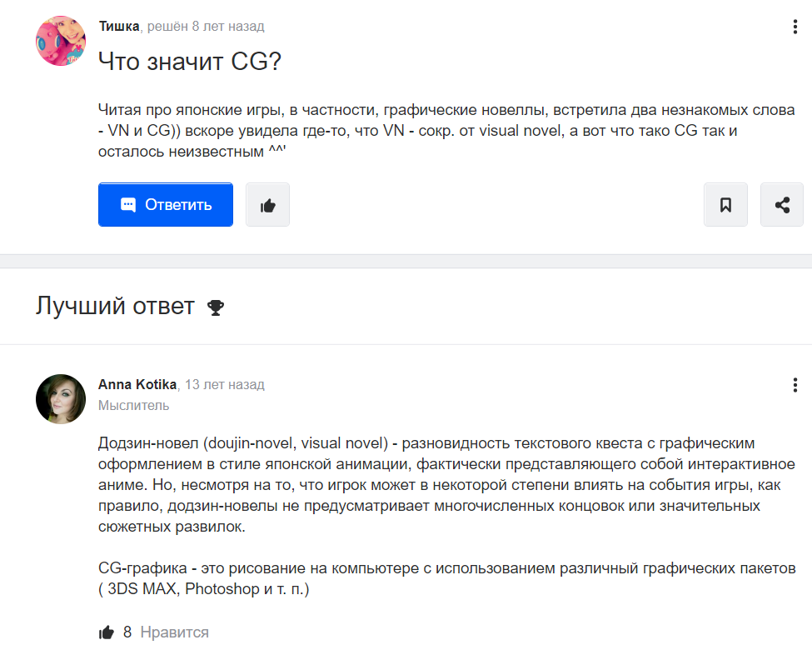The width and height of the screenshot is (812, 650).
Task: Click the 'решён 8 лет назад' status text
Action: point(206,26)
